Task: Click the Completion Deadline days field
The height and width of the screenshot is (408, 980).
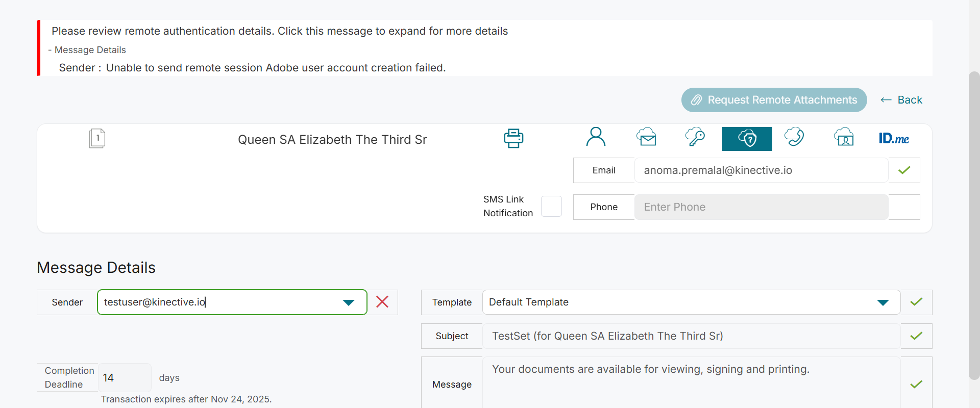Action: click(x=124, y=378)
